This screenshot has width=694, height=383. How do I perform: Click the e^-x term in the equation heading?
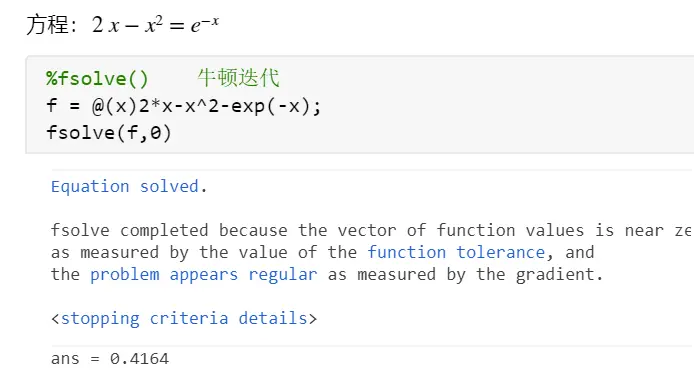click(204, 24)
